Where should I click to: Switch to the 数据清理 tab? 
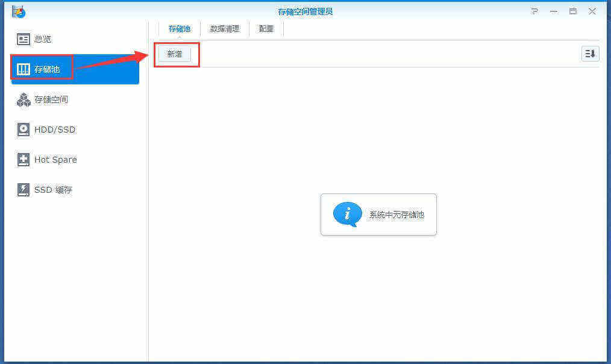224,29
